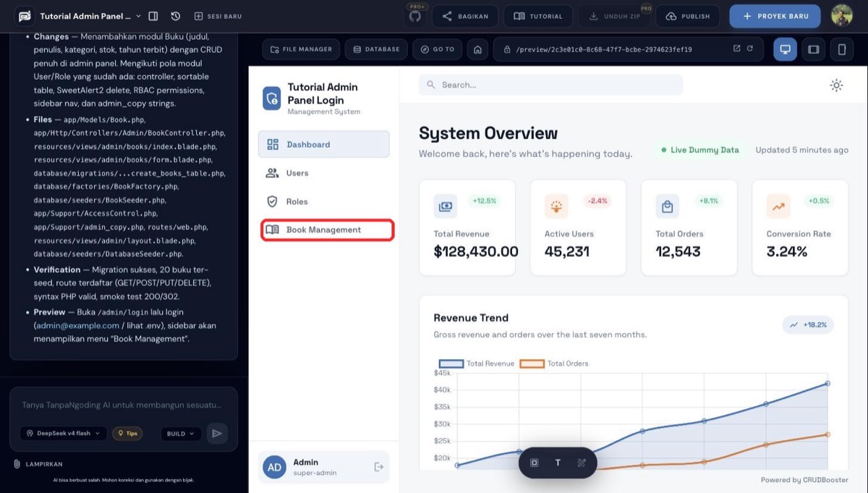868x493 pixels.
Task: Start a new session with Sesi Baru
Action: pos(218,16)
